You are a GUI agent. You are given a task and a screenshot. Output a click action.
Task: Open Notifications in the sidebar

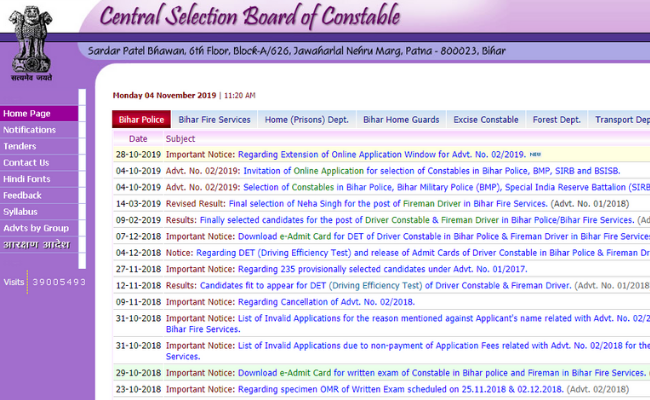click(x=30, y=130)
